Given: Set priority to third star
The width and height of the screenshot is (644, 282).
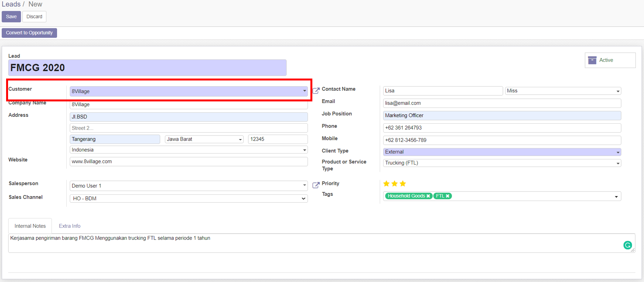Looking at the screenshot, I should (x=403, y=183).
